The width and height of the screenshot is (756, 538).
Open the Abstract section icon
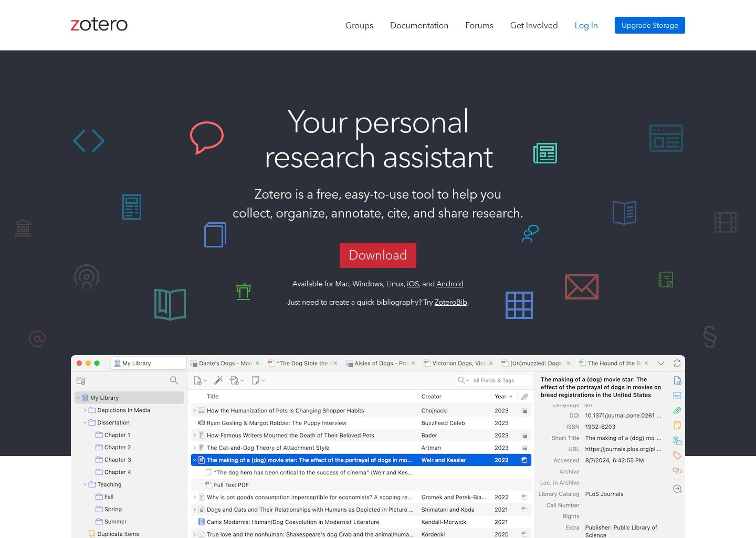pyautogui.click(x=677, y=395)
